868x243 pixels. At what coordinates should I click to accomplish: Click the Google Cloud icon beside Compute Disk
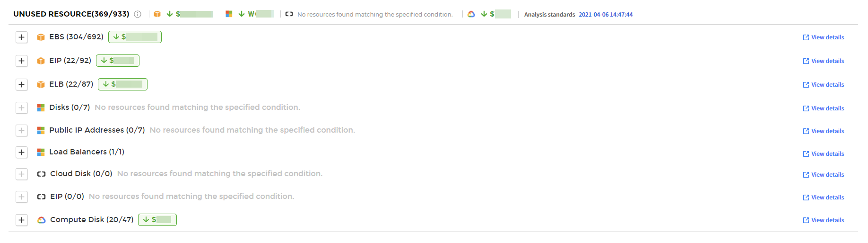point(42,220)
